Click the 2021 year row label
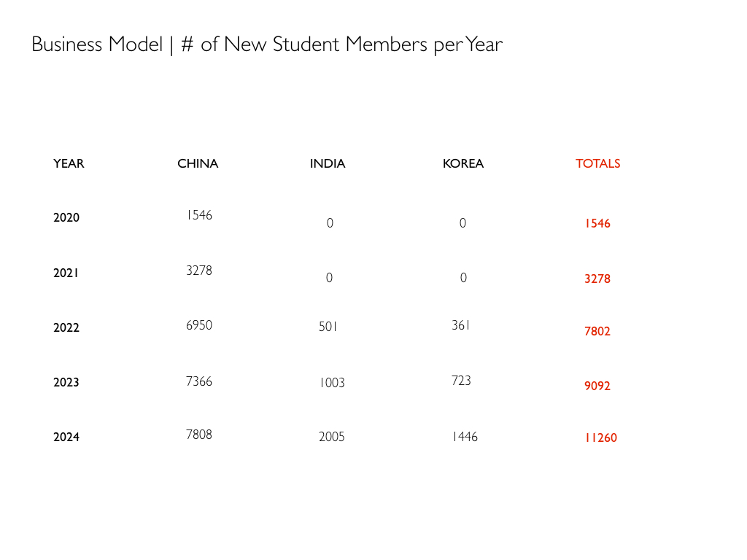 click(66, 273)
